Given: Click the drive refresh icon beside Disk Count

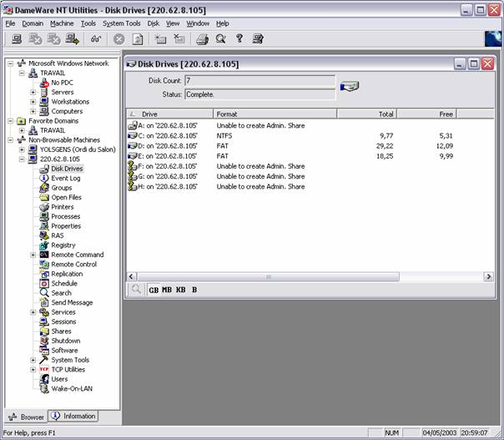Looking at the screenshot, I should (x=350, y=86).
